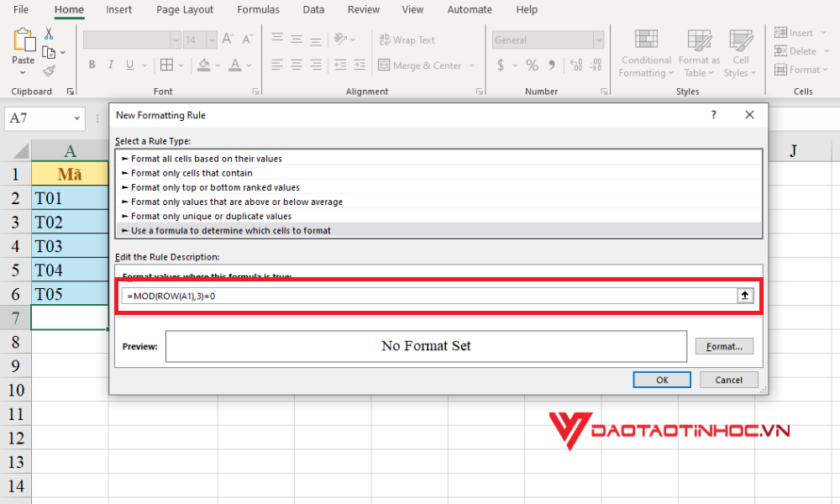This screenshot has width=840, height=504.
Task: Click the Center text alignment icon
Action: [x=297, y=65]
